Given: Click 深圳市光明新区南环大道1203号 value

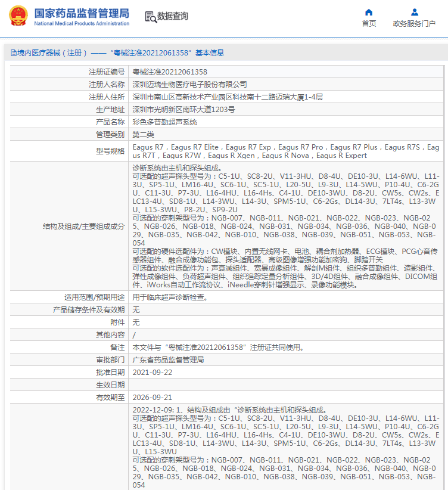Looking at the screenshot, I should click(x=183, y=109).
